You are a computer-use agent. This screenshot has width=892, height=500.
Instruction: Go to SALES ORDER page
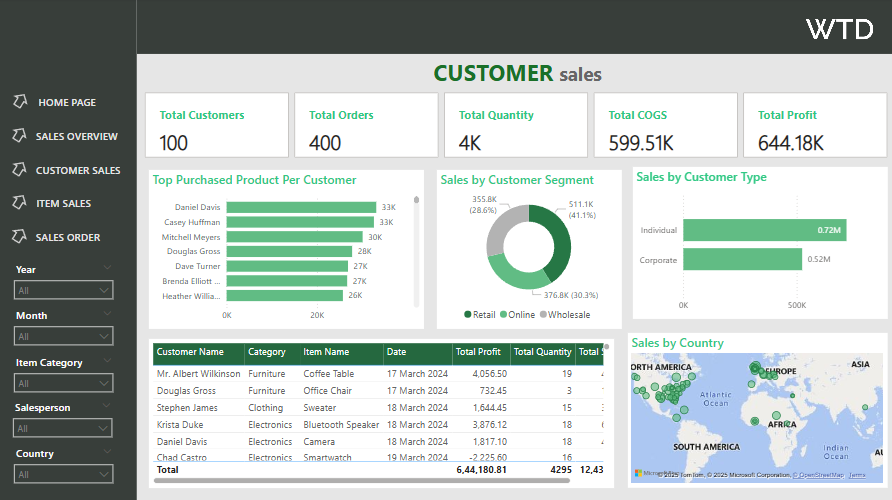click(x=68, y=237)
